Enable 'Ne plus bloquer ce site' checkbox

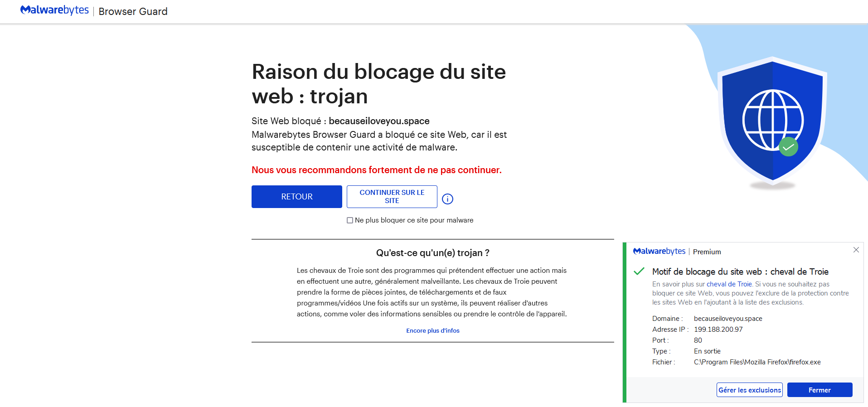[x=350, y=220]
